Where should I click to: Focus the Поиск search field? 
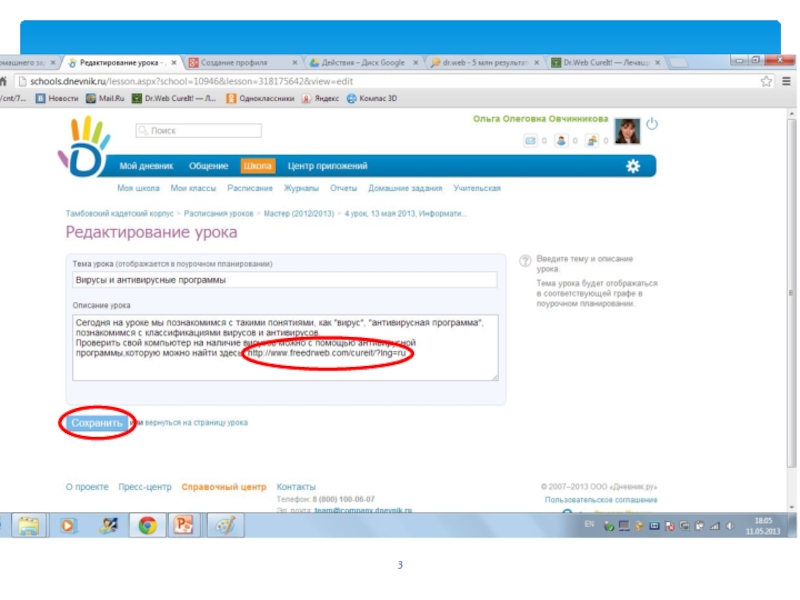199,131
